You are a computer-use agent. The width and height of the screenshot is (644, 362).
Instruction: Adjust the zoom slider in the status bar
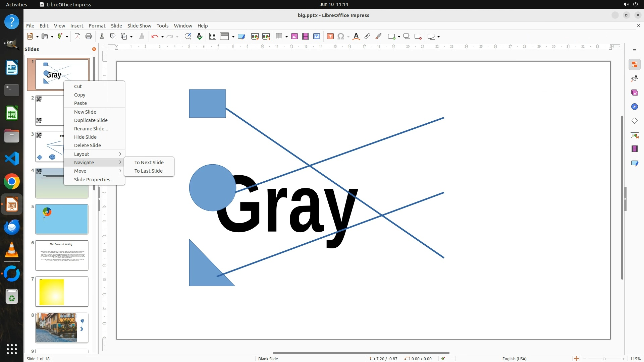(604, 359)
